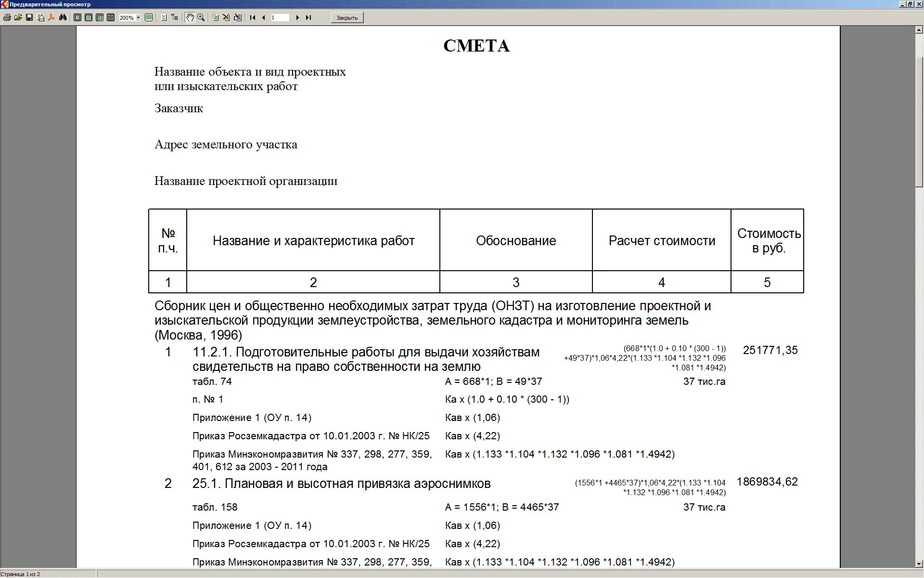Open a file with the folder icon

coord(18,17)
